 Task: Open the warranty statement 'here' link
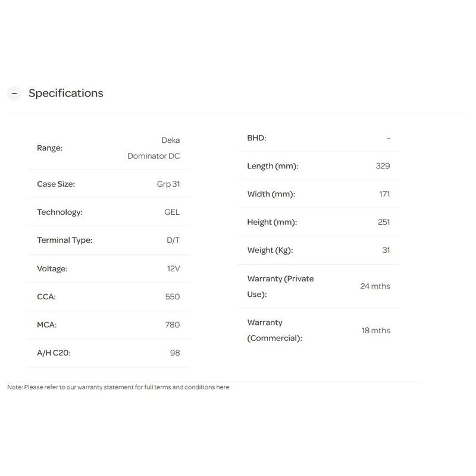coord(223,387)
